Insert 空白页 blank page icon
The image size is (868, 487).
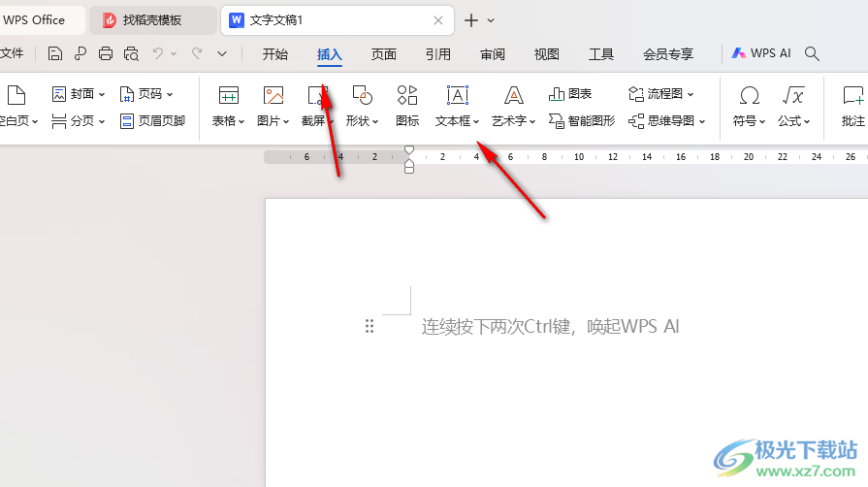coord(16,95)
